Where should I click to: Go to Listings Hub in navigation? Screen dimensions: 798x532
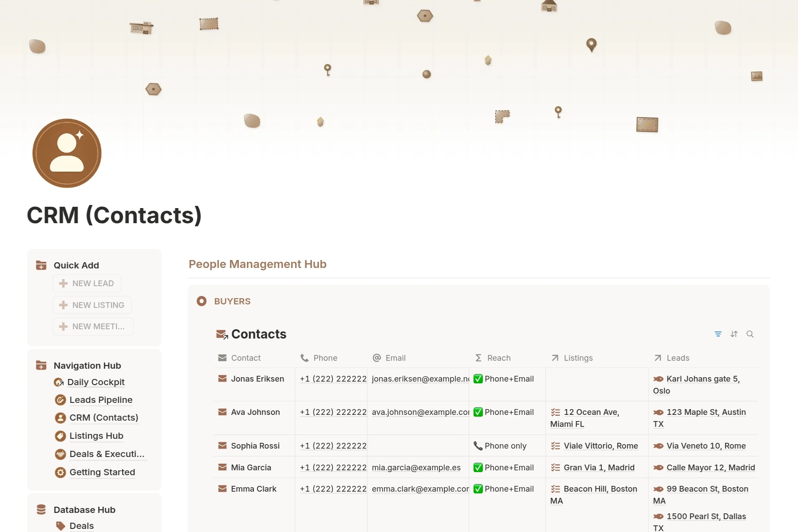pyautogui.click(x=96, y=436)
